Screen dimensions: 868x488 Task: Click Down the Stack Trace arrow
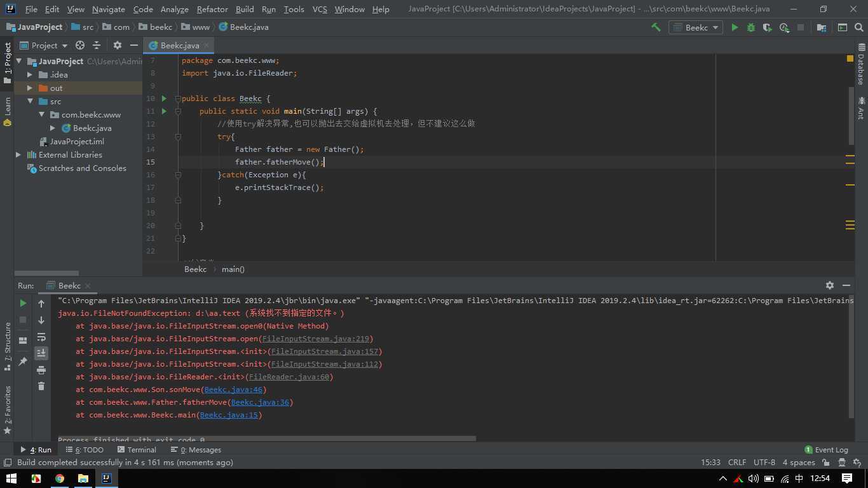point(41,320)
